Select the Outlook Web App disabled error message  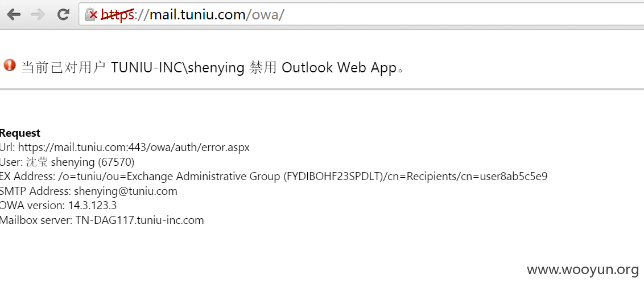(x=213, y=67)
